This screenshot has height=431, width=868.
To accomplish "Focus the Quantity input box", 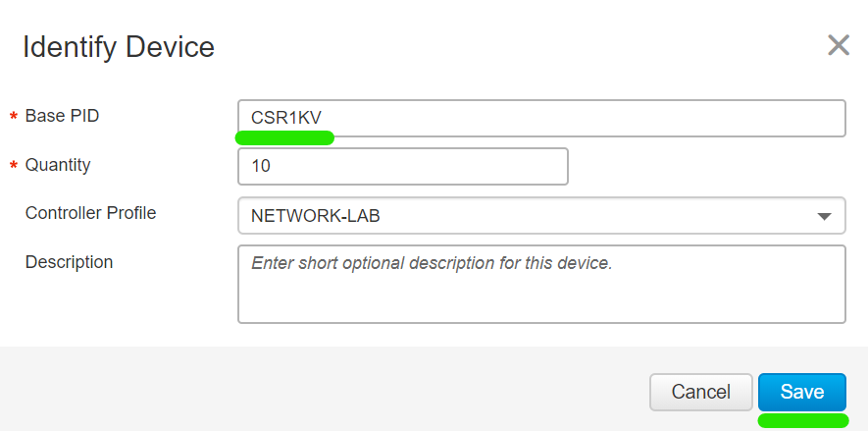I will click(403, 166).
